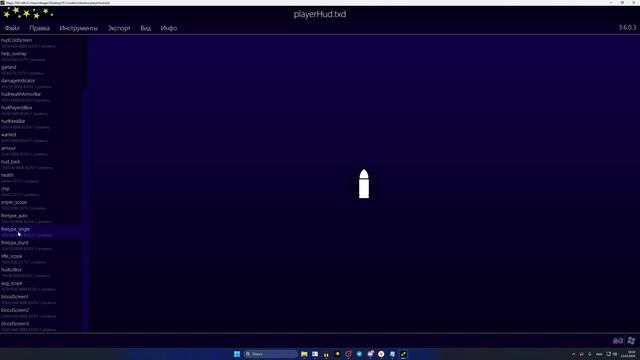This screenshot has width=640, height=360.
Task: Select the bloodScreen3 texture entry
Action: click(x=41, y=326)
